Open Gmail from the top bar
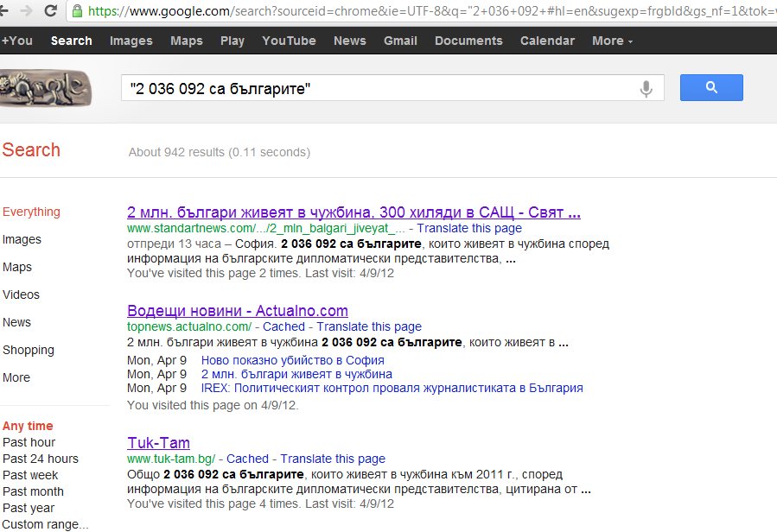This screenshot has height=532, width=777. 400,41
